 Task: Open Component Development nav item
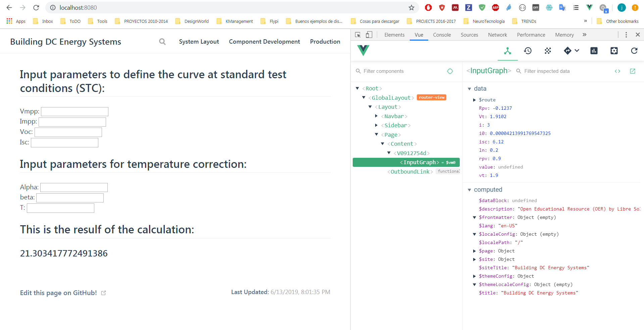point(264,42)
